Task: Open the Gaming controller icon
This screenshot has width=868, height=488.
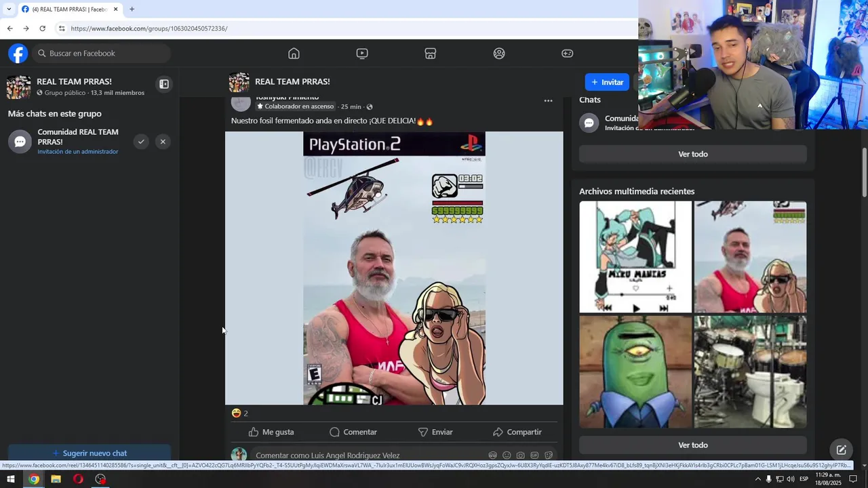Action: click(x=568, y=54)
